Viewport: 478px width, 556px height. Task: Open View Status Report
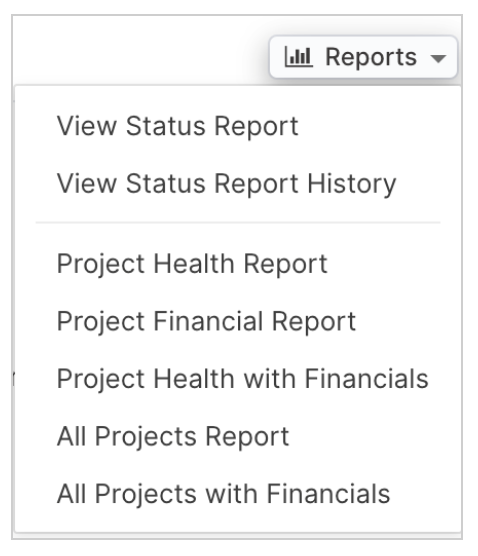click(238, 126)
